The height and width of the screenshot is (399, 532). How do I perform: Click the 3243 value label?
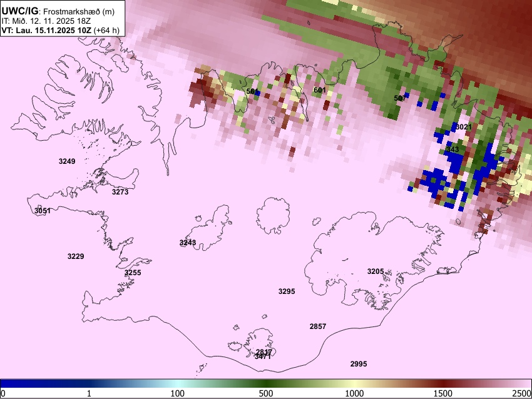pyautogui.click(x=188, y=243)
